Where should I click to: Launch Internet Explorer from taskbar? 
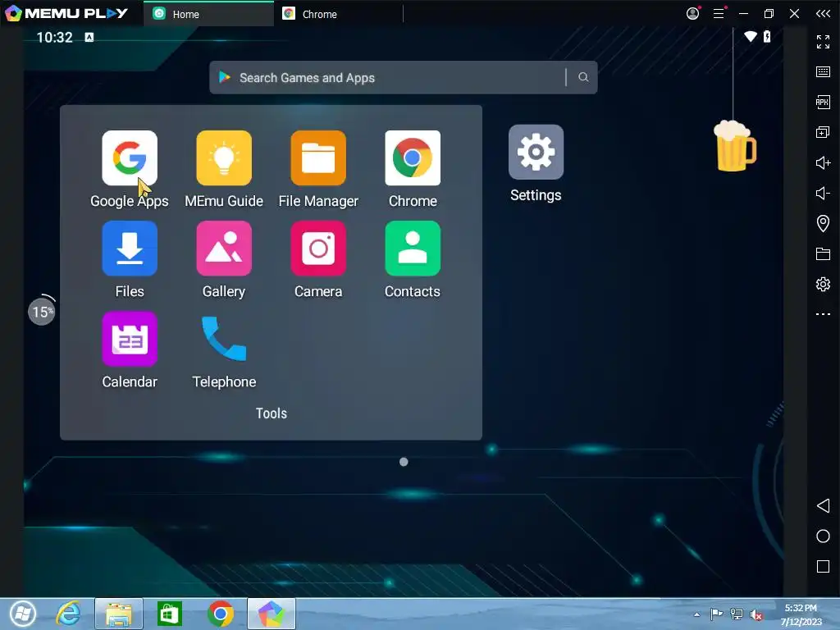click(69, 614)
